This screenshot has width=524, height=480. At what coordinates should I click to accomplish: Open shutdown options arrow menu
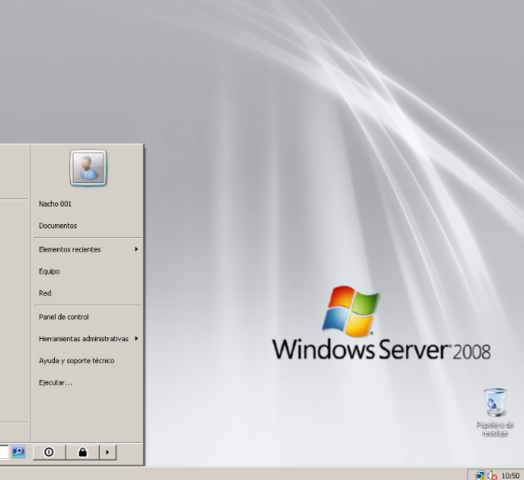click(x=108, y=452)
